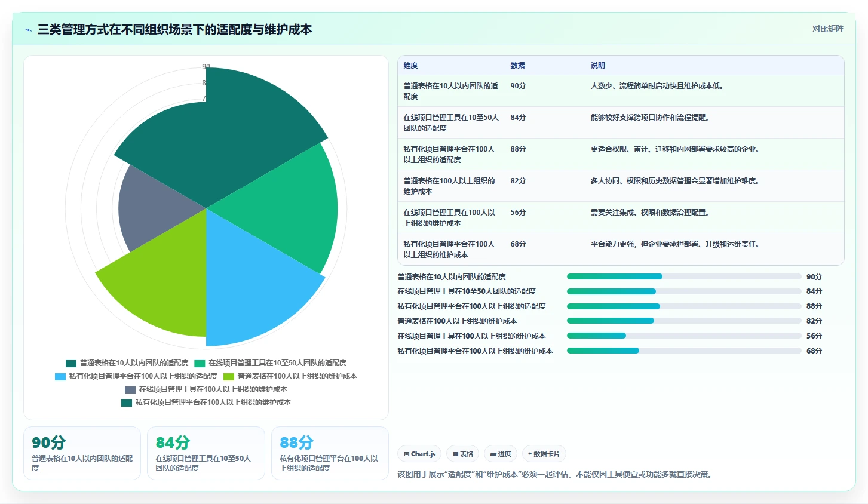Click table row label 普通表格在100人以上组织的维护成本
The height and width of the screenshot is (504, 868).
tap(449, 186)
